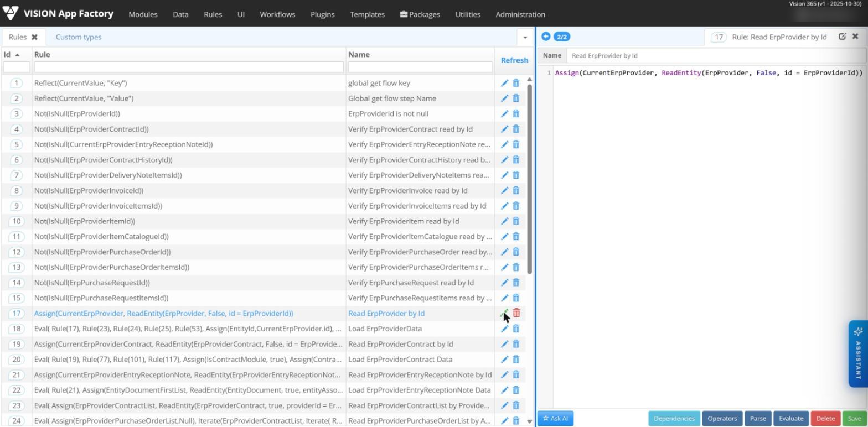Click the 2/2 counter badge
The width and height of the screenshot is (868, 427).
[562, 37]
